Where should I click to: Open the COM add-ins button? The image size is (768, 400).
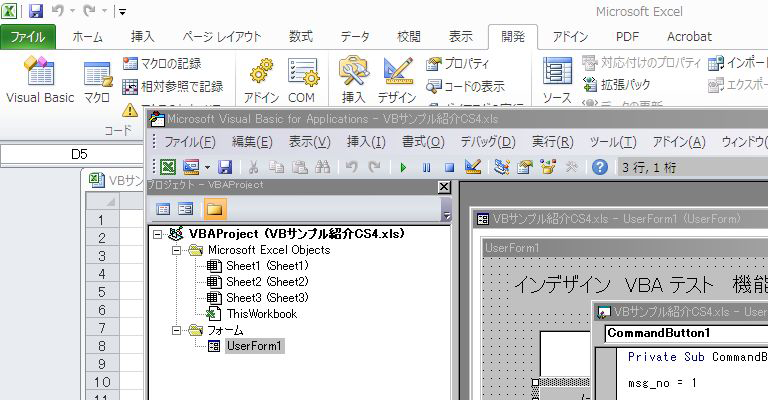(x=302, y=80)
